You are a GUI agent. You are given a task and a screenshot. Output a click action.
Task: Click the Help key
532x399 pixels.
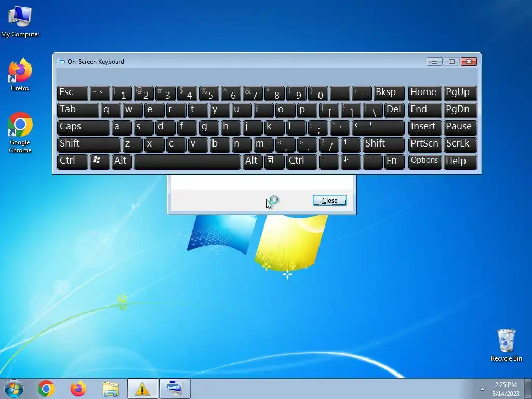[x=460, y=162]
